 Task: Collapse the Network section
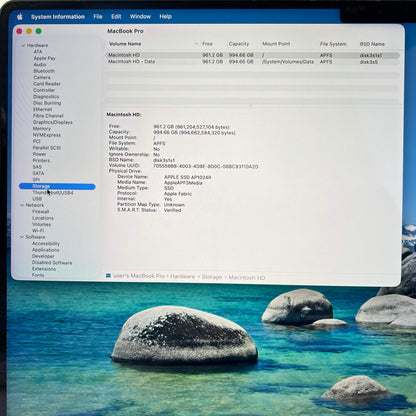click(x=22, y=205)
